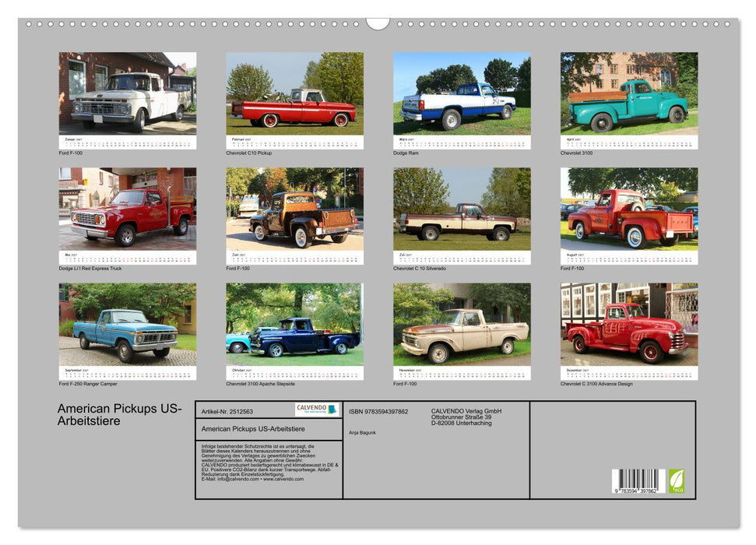This screenshot has width=756, height=545.
Task: Click 'Artikel-Nr. 2512563' text
Action: 227,411
